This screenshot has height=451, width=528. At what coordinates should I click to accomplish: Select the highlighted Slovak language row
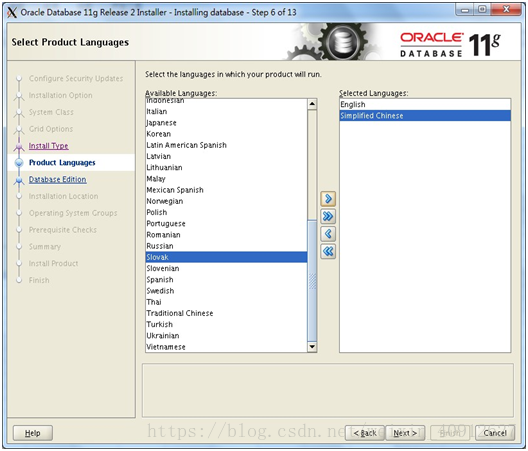(x=226, y=257)
